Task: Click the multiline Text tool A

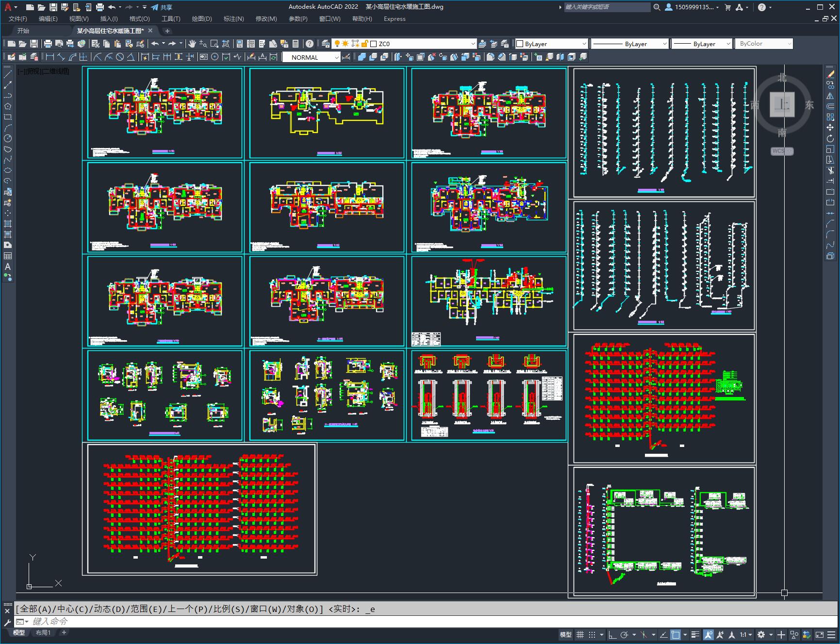Action: [8, 266]
